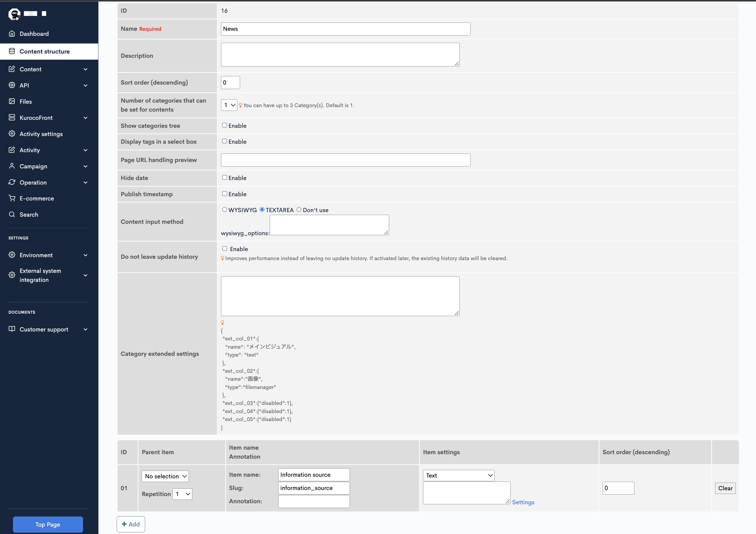This screenshot has width=756, height=534.
Task: Open the Item settings Text dropdown
Action: coord(458,475)
